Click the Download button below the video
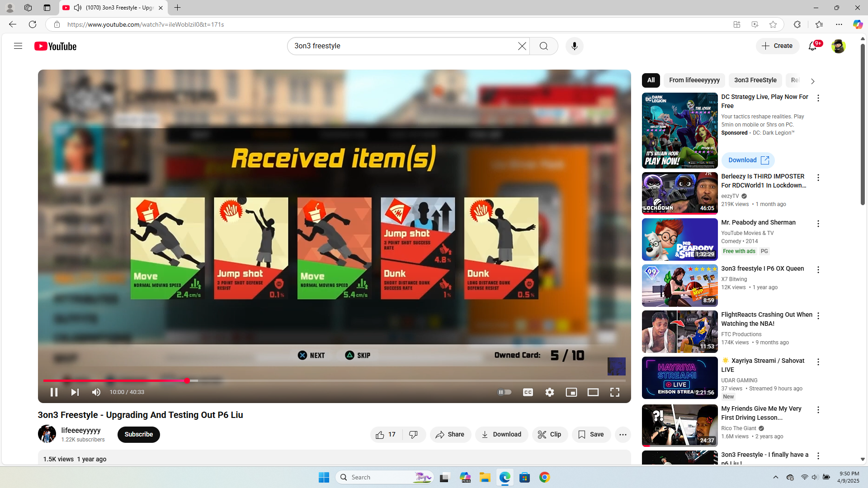 click(x=501, y=435)
